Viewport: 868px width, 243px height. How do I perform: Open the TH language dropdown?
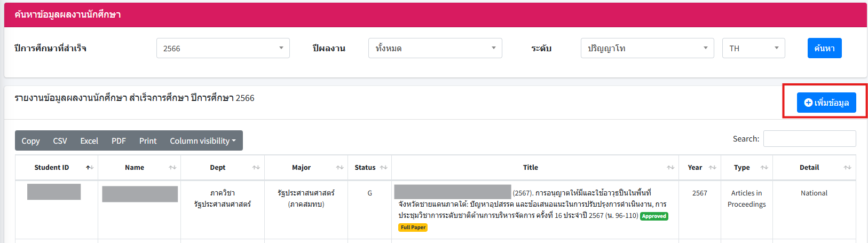coord(753,48)
